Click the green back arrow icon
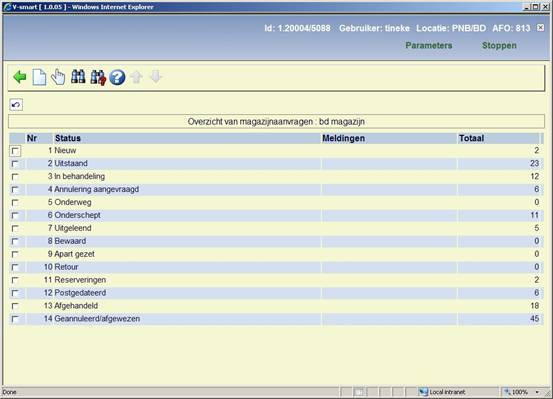 (x=20, y=77)
